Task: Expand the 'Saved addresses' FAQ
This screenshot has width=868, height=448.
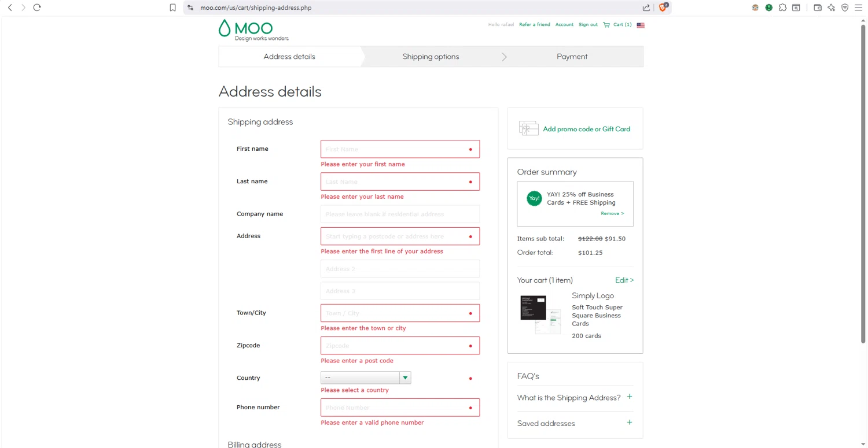Action: (629, 423)
